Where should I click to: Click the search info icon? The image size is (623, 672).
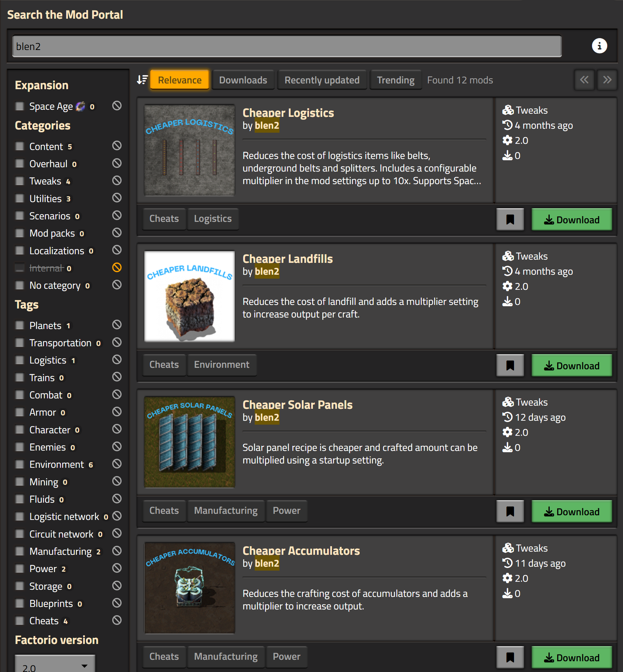click(599, 46)
